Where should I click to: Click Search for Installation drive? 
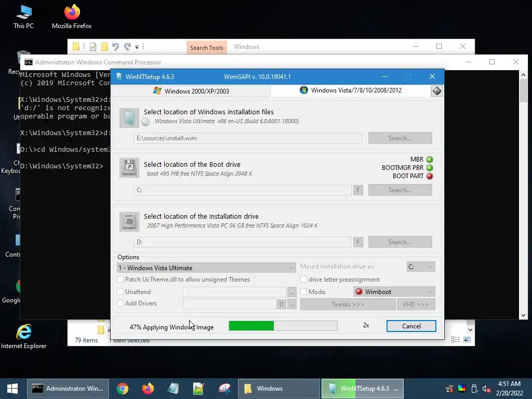point(400,242)
